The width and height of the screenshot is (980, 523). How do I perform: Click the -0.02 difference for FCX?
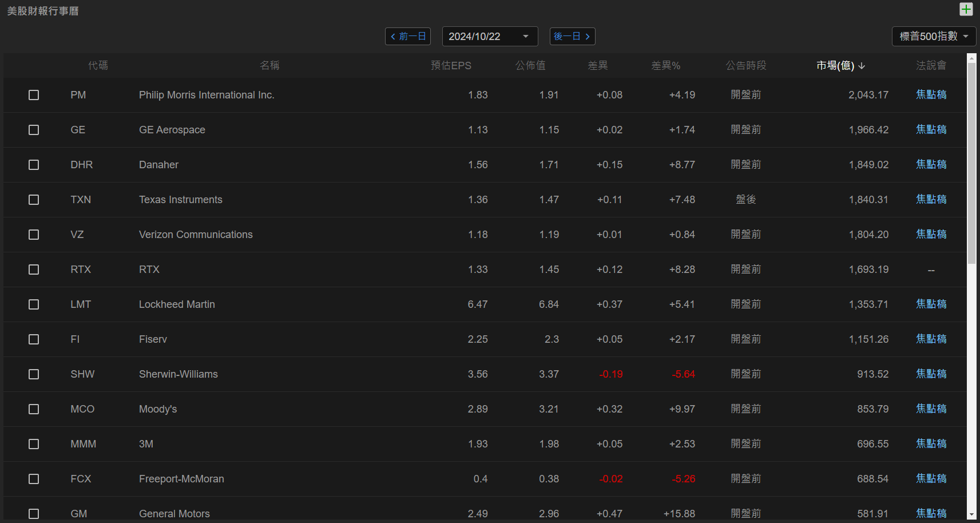[610, 479]
